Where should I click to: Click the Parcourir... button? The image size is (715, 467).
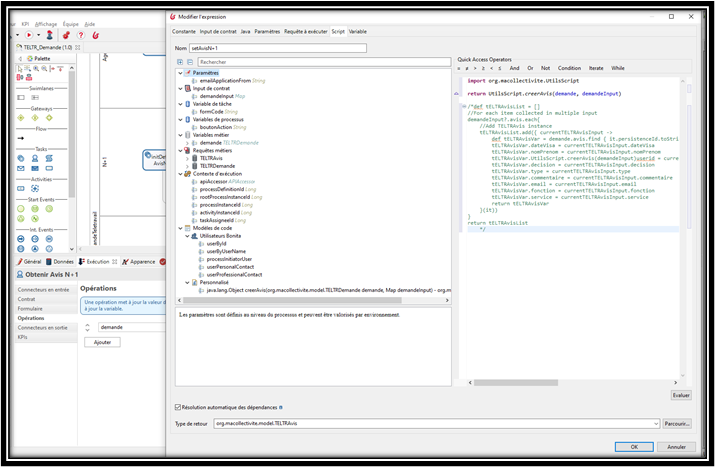(x=677, y=424)
